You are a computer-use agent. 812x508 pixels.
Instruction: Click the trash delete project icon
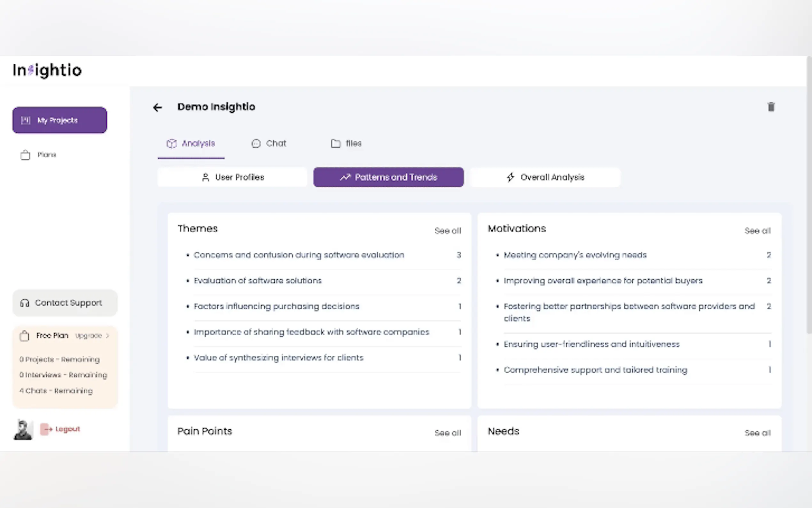pos(771,107)
